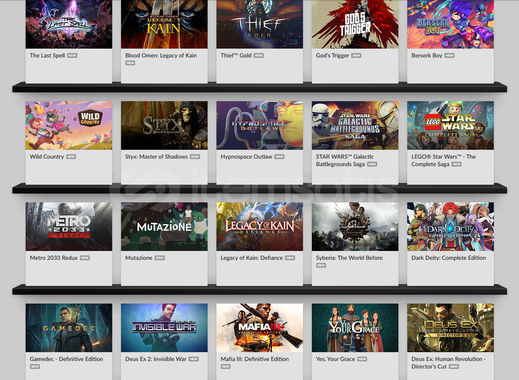The image size is (519, 380).
Task: Select Gamedec Definitive Edition cover
Action: [69, 328]
